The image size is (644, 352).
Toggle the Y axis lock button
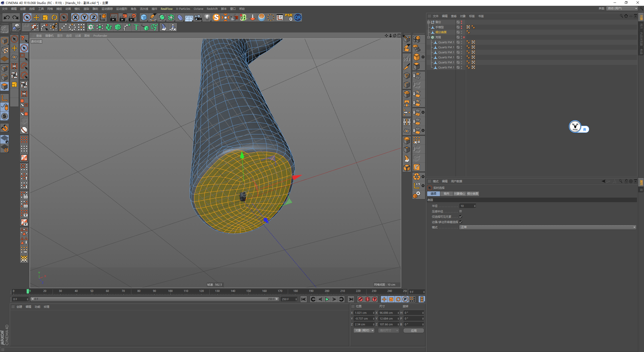85,17
